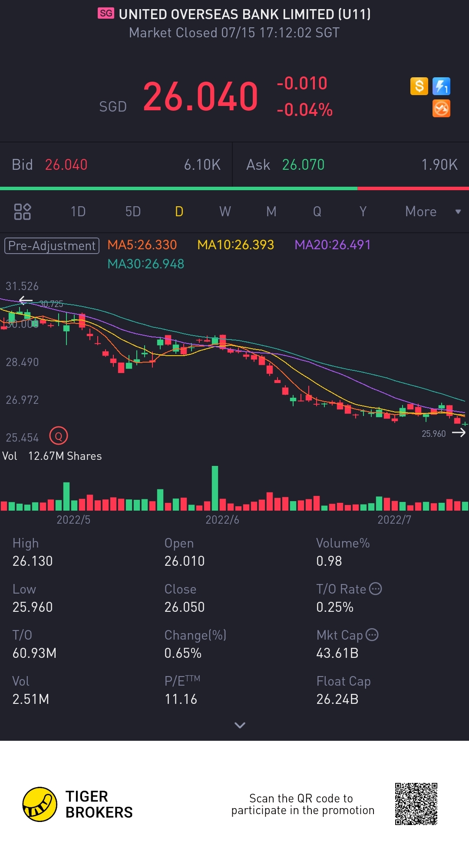Tap the red Q quarterly marker on chart

pyautogui.click(x=59, y=436)
